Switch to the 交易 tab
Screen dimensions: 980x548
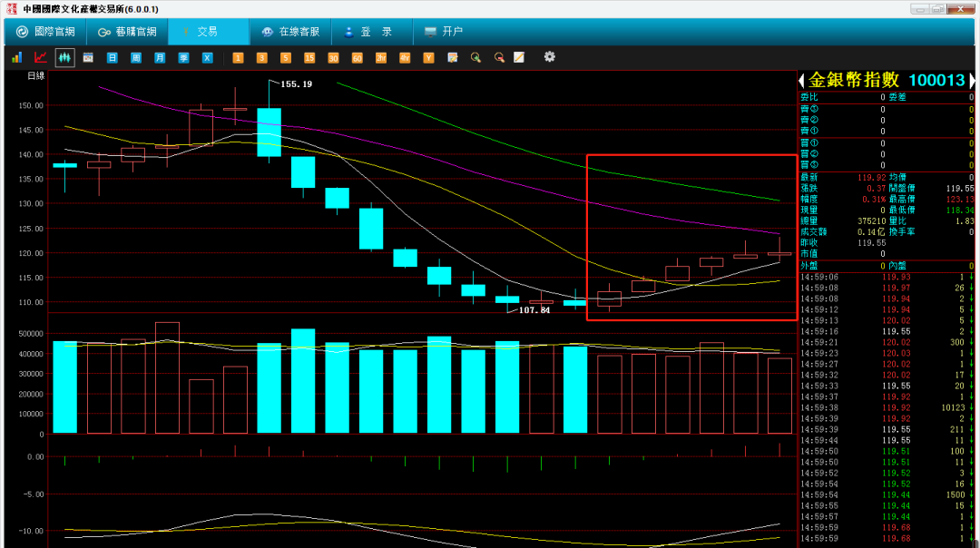[x=208, y=31]
